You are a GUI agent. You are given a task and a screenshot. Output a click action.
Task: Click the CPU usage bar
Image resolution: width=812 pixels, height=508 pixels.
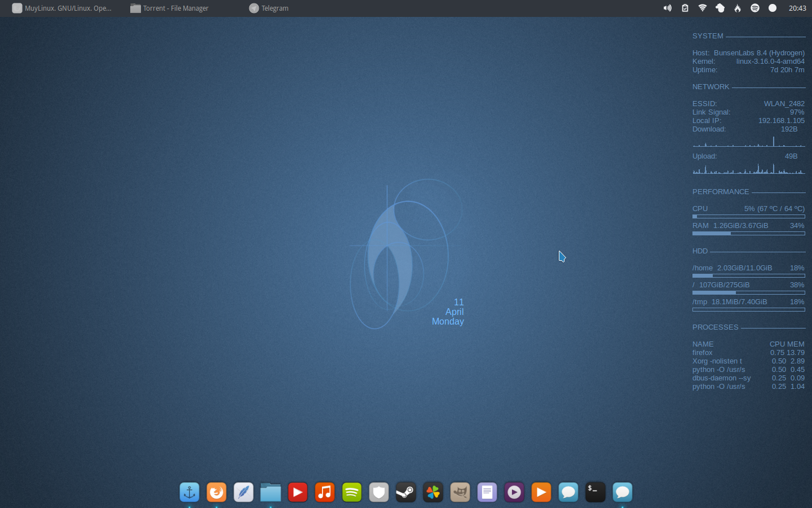(x=749, y=216)
